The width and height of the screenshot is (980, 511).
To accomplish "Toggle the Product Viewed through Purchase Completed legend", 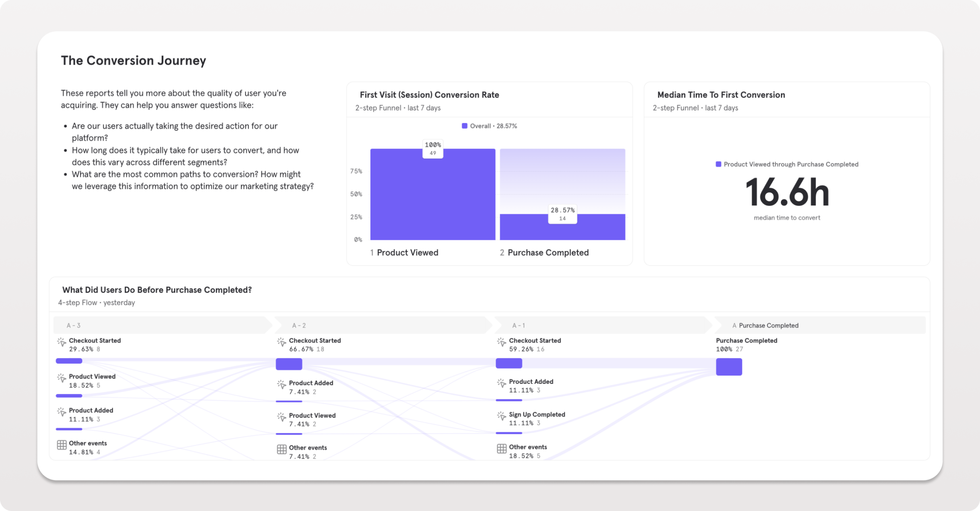I will tap(787, 164).
